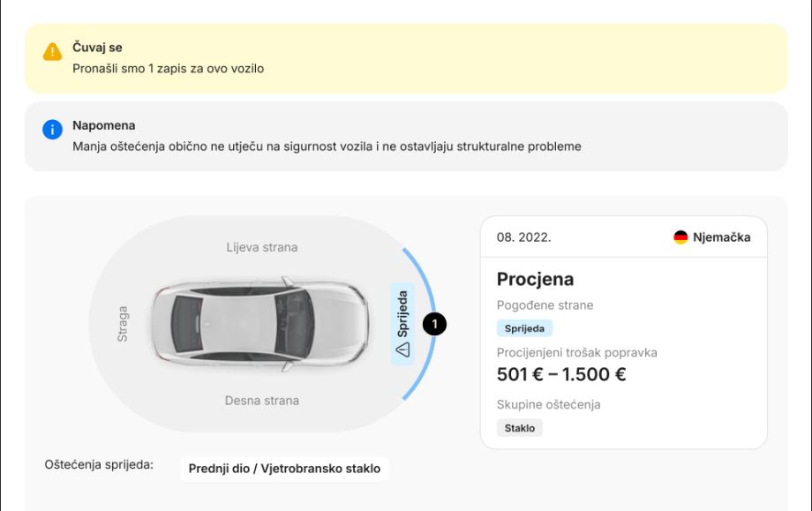Select the Lijeva strana zone label
This screenshot has width=812, height=511.
[261, 247]
